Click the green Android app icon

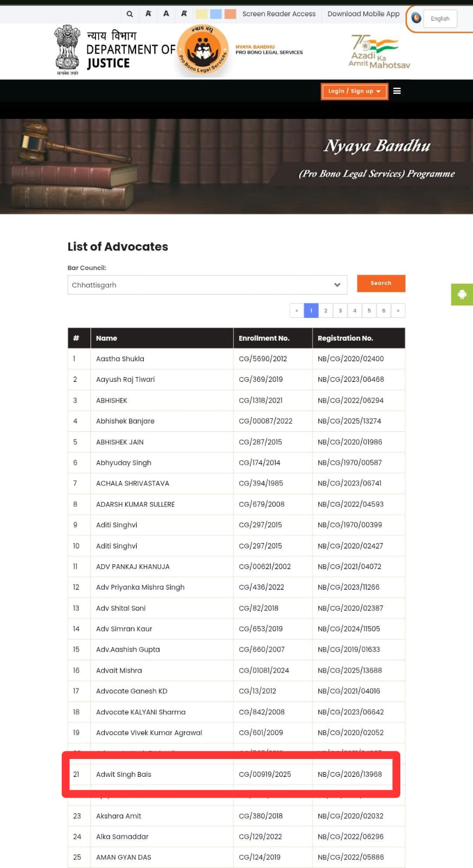point(462,295)
